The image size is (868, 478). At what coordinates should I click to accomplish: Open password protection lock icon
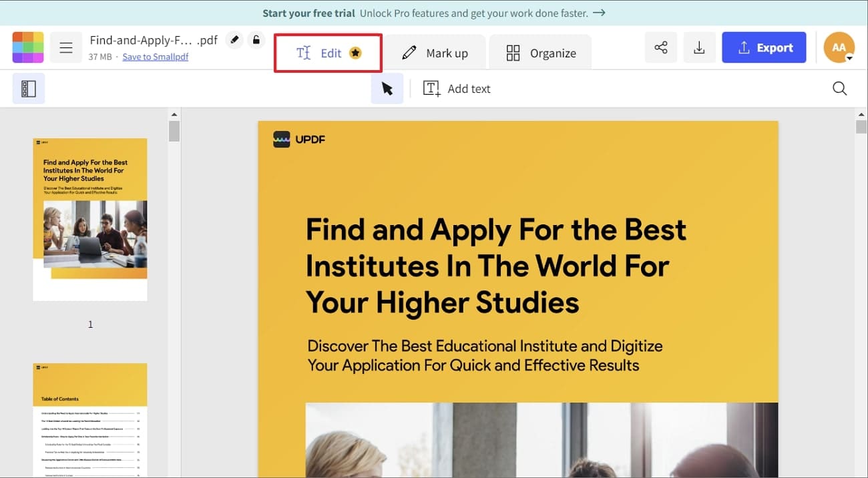[256, 40]
